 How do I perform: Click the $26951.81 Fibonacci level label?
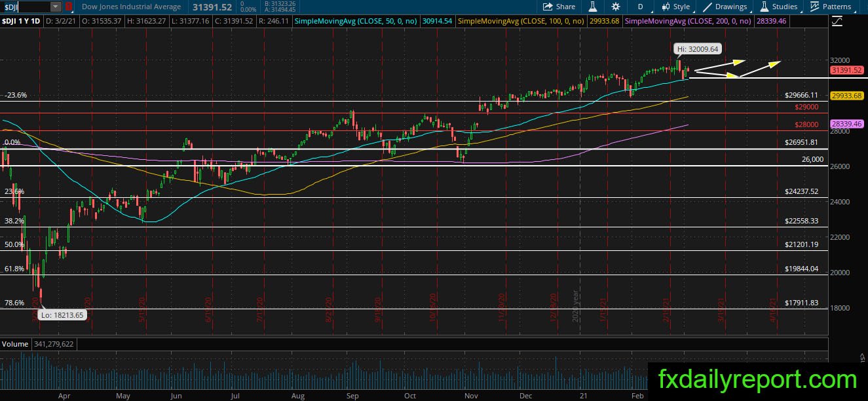pos(802,142)
